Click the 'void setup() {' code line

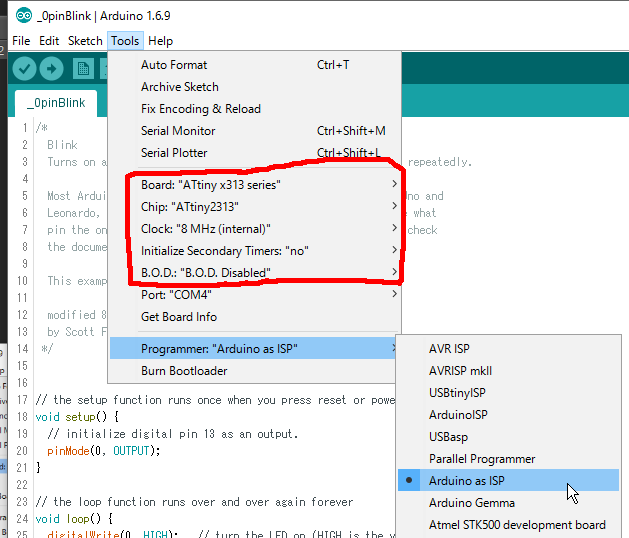coord(77,417)
